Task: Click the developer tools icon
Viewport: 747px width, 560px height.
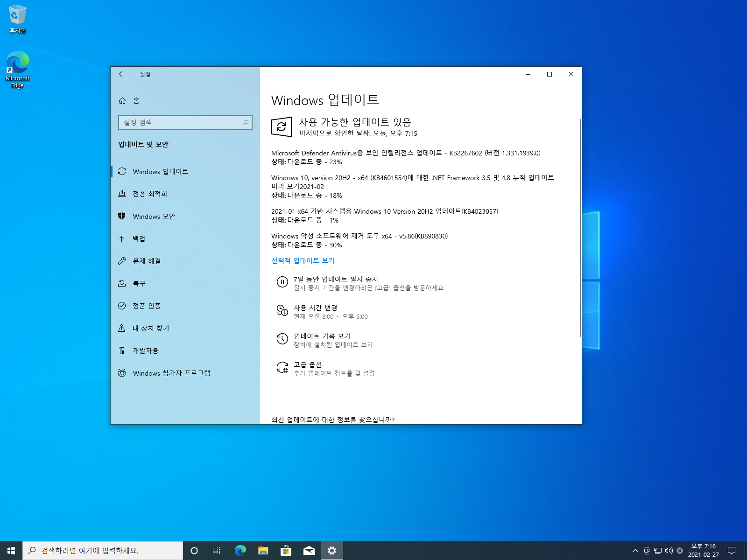Action: pos(122,350)
